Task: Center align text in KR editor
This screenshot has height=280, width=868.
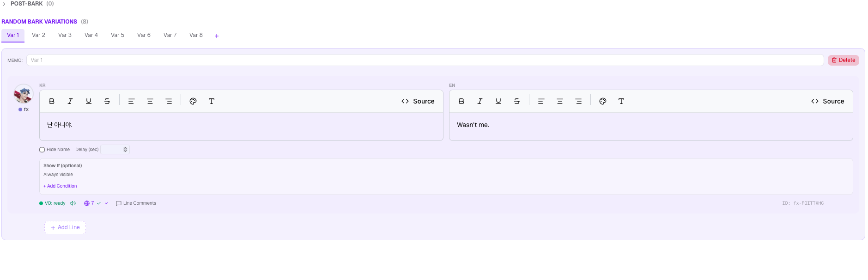Action: (x=150, y=101)
